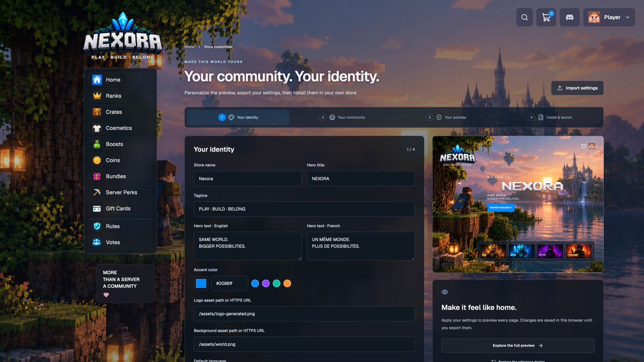Screen dimensions: 644x362
Task: Choose the green accent preset circle
Action: click(x=277, y=284)
